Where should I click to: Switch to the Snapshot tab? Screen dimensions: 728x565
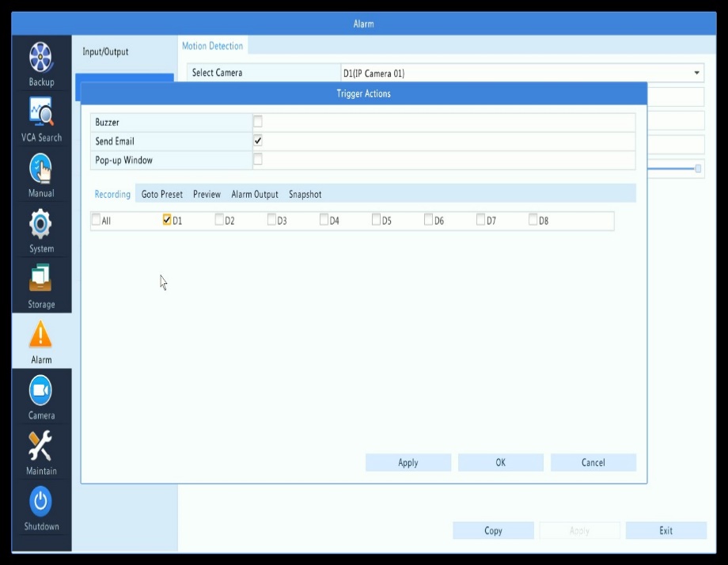point(305,195)
